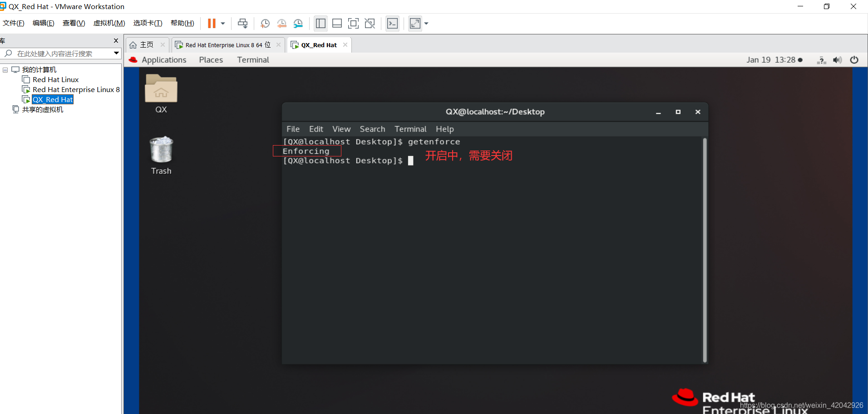This screenshot has width=868, height=414.
Task: Open the terminal Edit menu
Action: pyautogui.click(x=316, y=129)
